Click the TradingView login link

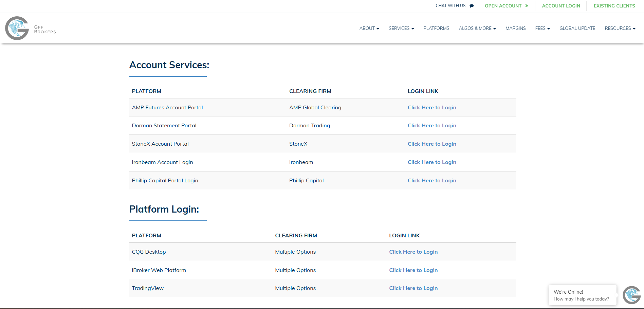[x=413, y=288]
